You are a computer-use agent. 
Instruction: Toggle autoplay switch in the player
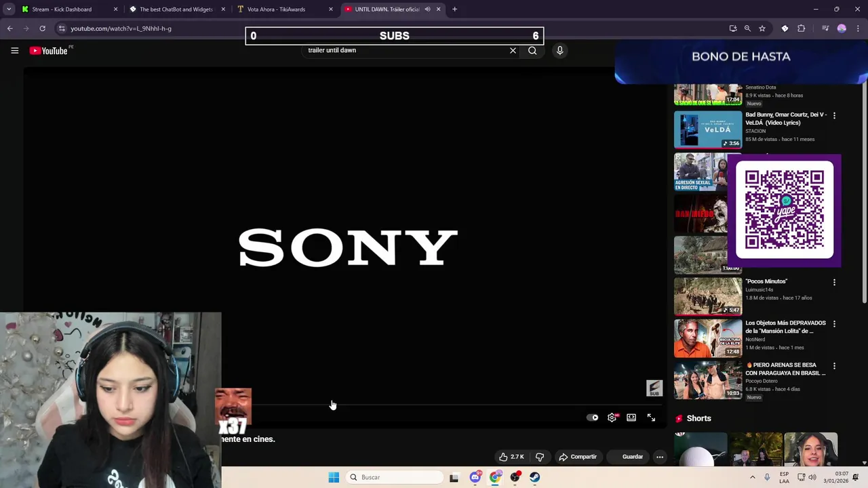click(592, 418)
